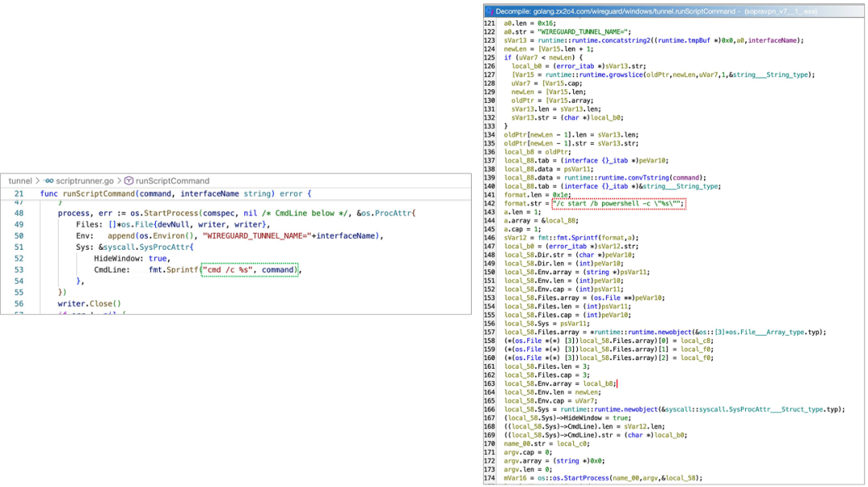Click line number 53 in the Go editor gutter
Image resolution: width=868 pixels, height=487 pixels.
(18, 270)
